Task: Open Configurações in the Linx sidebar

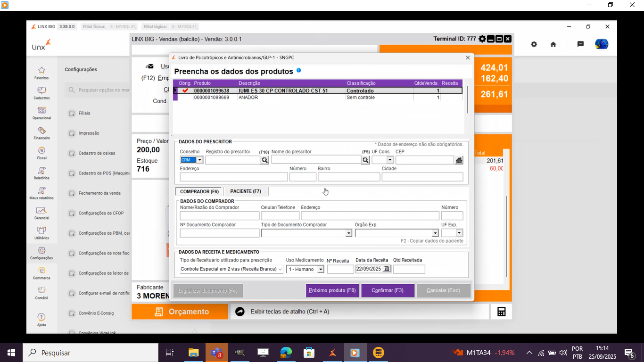Action: 41,253
